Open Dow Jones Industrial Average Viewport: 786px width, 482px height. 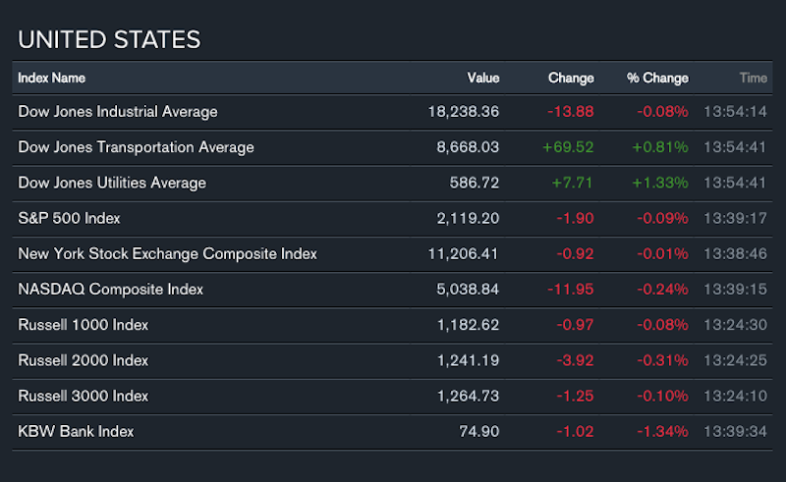[118, 112]
